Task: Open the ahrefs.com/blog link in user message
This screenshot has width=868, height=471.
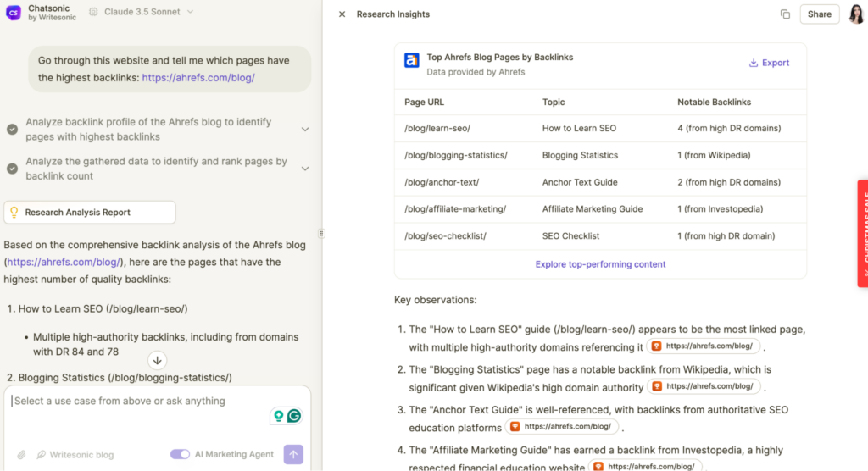Action: 198,77
